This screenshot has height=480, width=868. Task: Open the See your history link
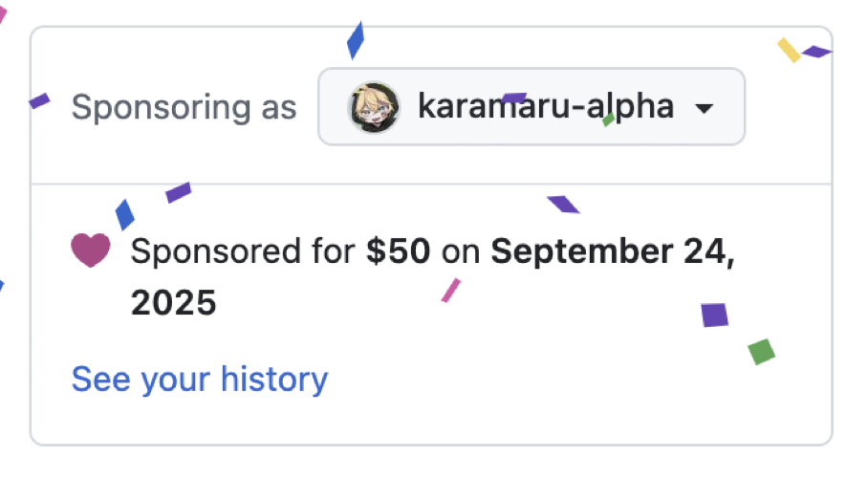(x=199, y=380)
